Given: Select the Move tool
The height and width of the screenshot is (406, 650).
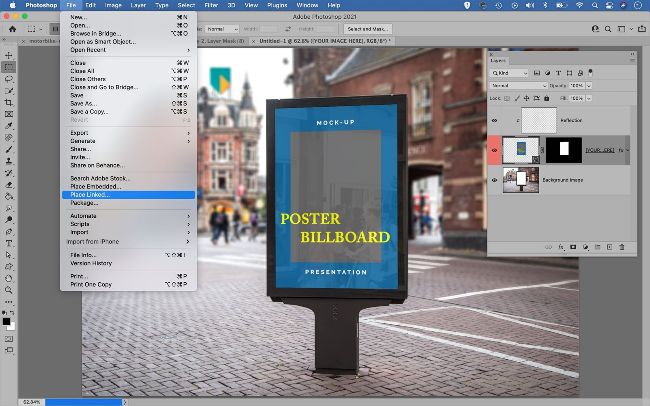Looking at the screenshot, I should (x=9, y=55).
